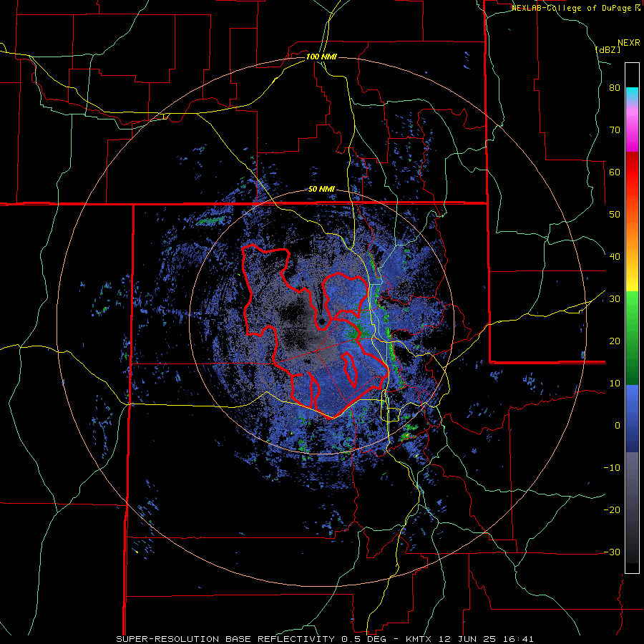The height and width of the screenshot is (644, 644).
Task: Click the NEXR label at top right
Action: tap(629, 43)
